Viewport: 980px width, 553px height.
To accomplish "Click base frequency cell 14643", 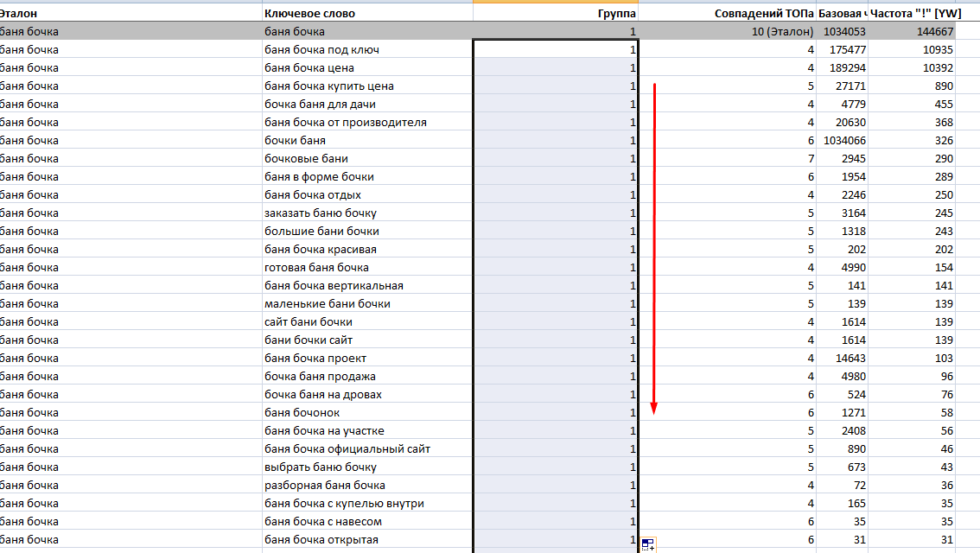I will coord(842,358).
